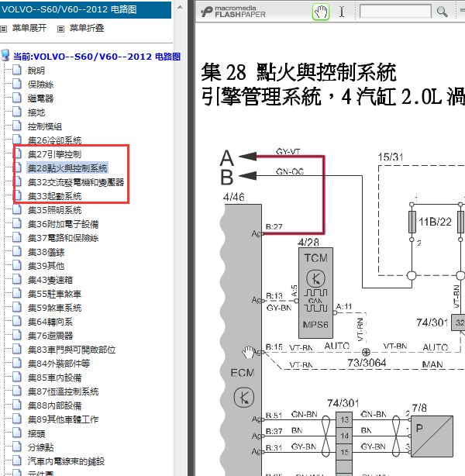Click the search magnifier icon
Image resolution: width=465 pixels, height=476 pixels.
tap(442, 12)
